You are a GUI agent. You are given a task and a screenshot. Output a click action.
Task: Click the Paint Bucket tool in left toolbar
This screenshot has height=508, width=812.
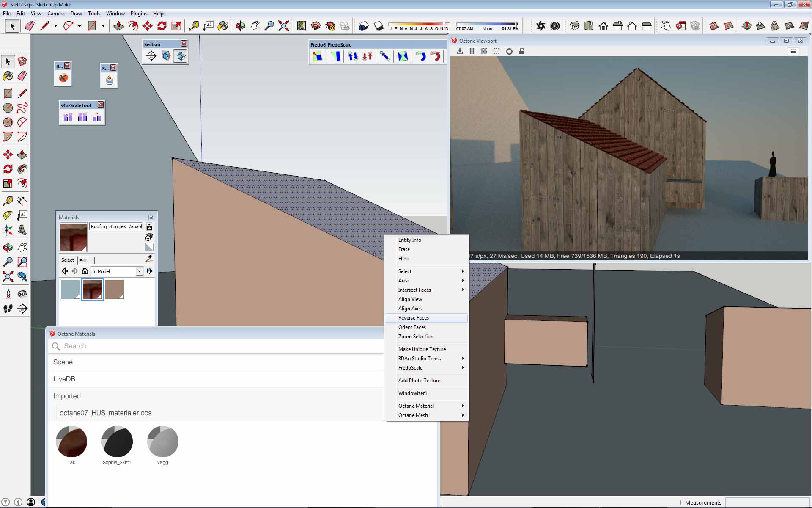pos(8,76)
